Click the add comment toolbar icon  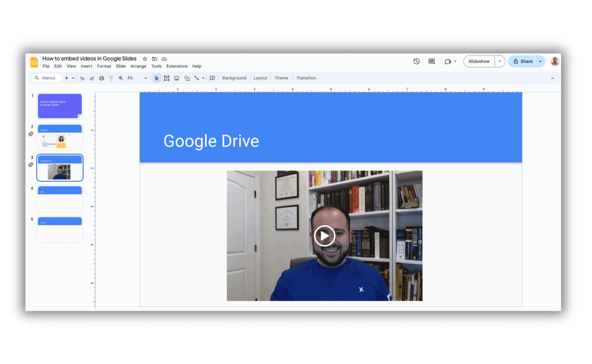(212, 78)
